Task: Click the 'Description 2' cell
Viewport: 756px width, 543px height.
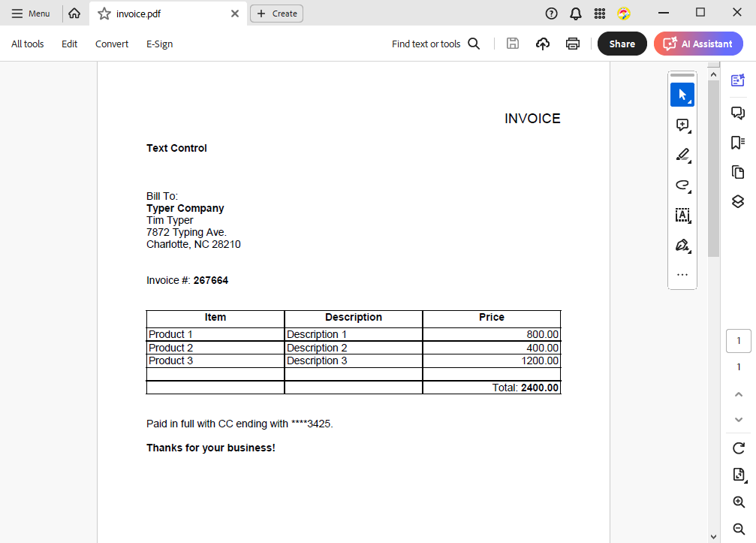Action: coord(354,348)
